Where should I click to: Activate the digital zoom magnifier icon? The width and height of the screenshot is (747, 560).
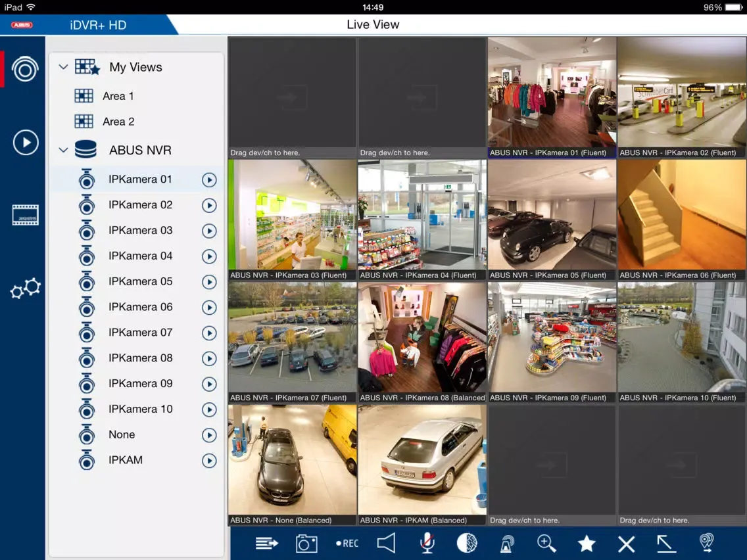[546, 544]
